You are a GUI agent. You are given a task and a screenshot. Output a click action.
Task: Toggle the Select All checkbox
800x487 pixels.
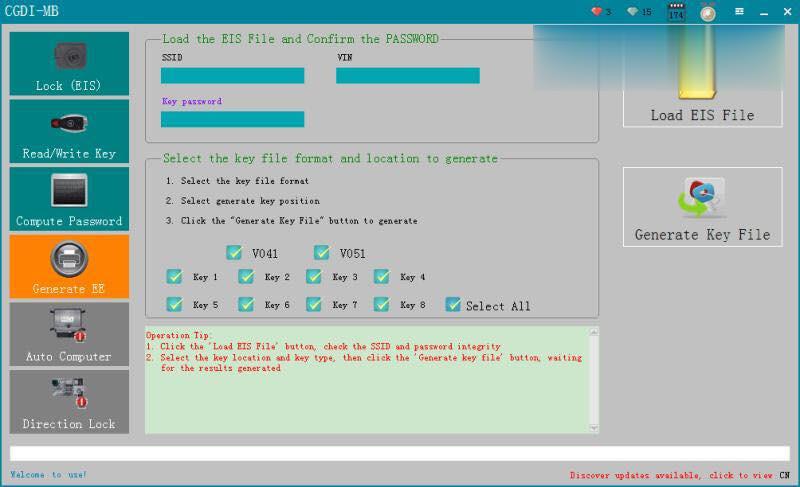[x=453, y=304]
